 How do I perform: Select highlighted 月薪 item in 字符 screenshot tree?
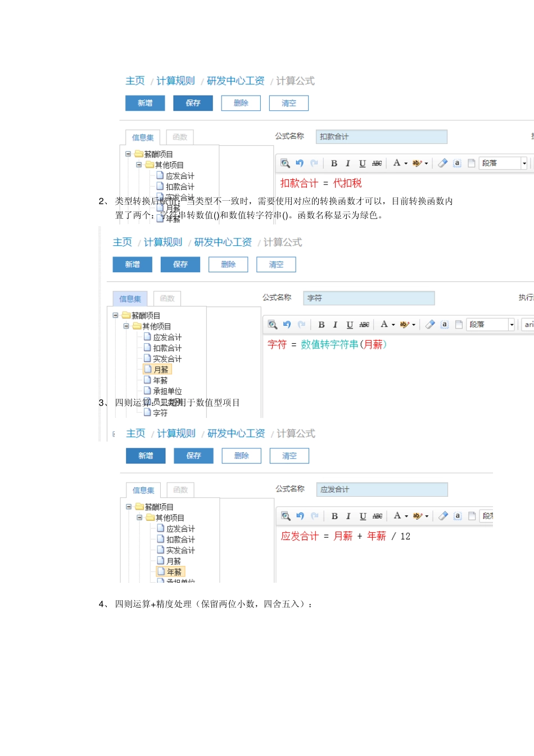click(157, 370)
